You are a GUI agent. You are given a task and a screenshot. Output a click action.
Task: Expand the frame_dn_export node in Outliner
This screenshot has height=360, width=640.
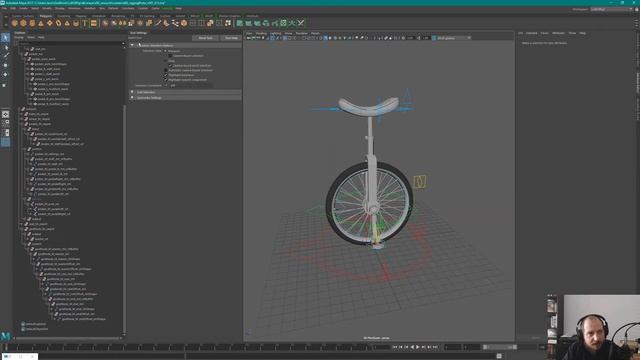[x=22, y=114]
